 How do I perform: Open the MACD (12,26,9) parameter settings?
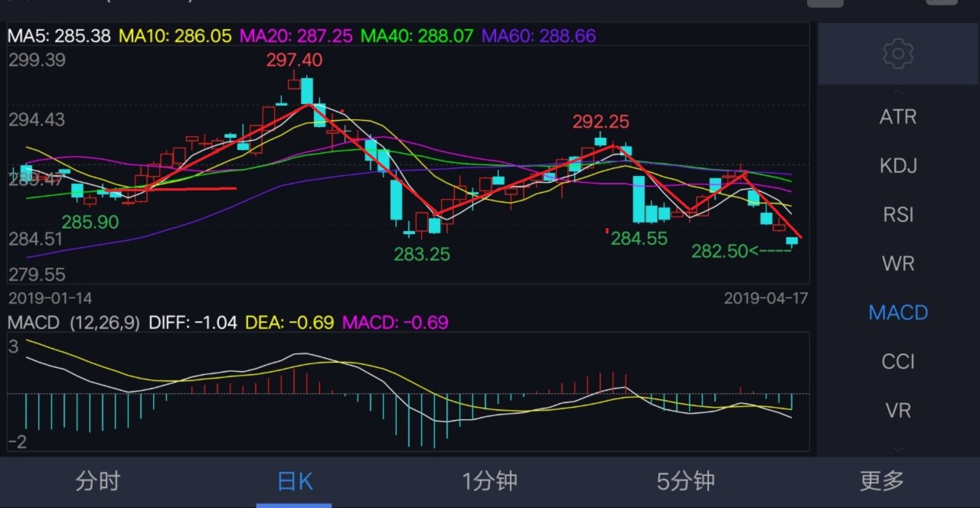tap(74, 323)
